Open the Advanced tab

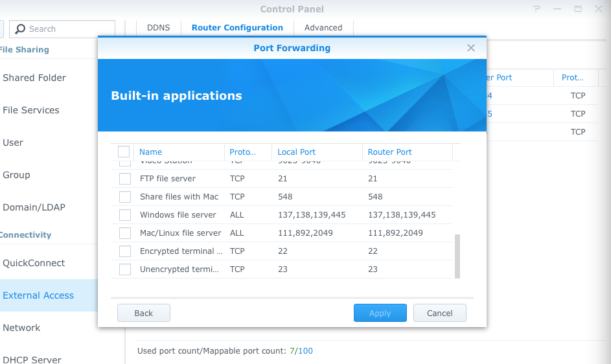(x=323, y=28)
